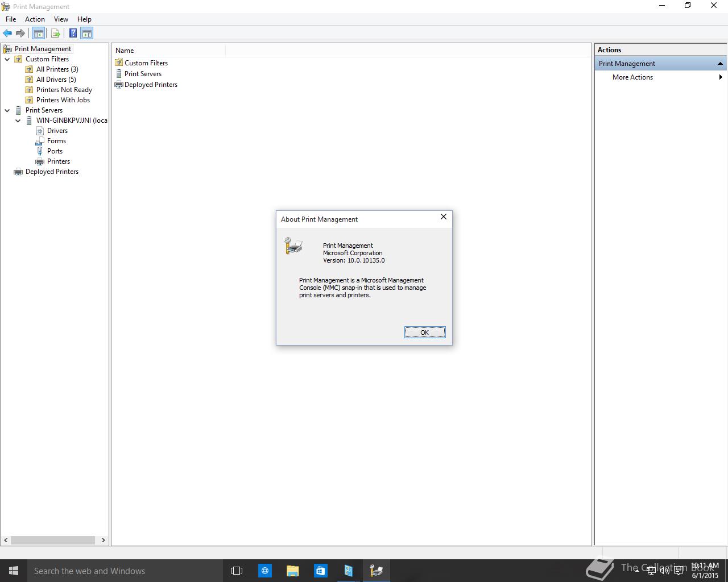This screenshot has width=728, height=582.
Task: Click the All Printers (3) filter icon
Action: click(x=29, y=69)
